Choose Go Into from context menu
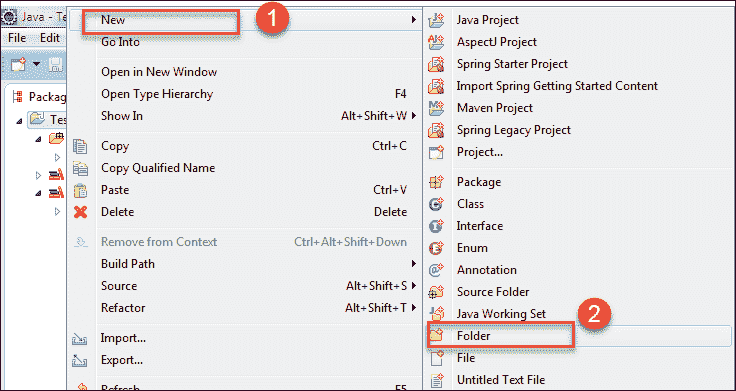Screen dimensions: 736x391 pyautogui.click(x=120, y=42)
